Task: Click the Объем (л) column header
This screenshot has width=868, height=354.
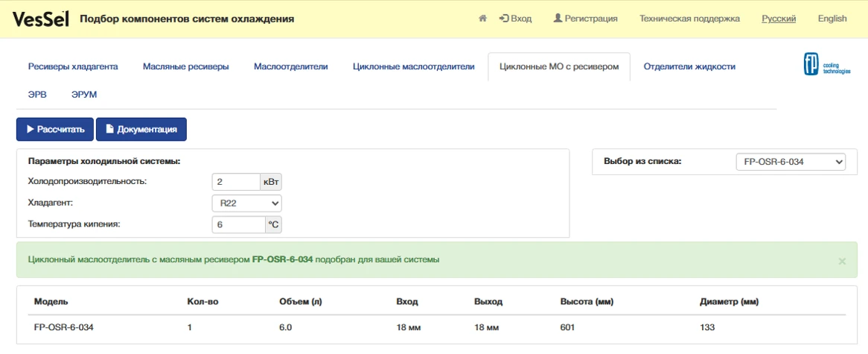Action: (x=301, y=302)
